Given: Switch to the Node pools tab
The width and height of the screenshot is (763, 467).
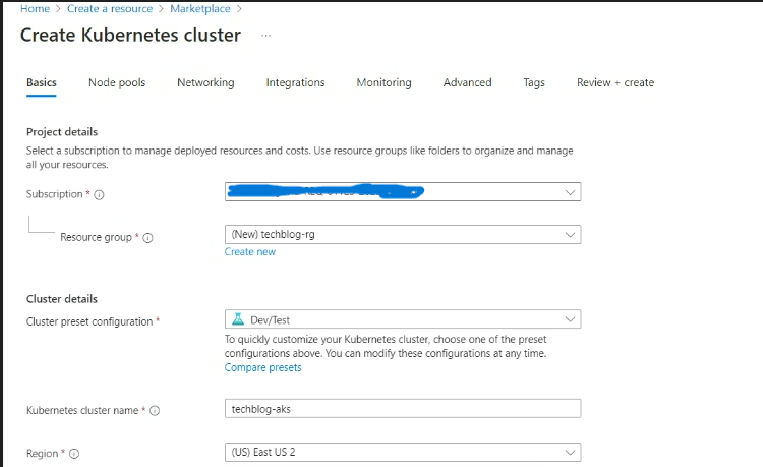Looking at the screenshot, I should point(116,82).
